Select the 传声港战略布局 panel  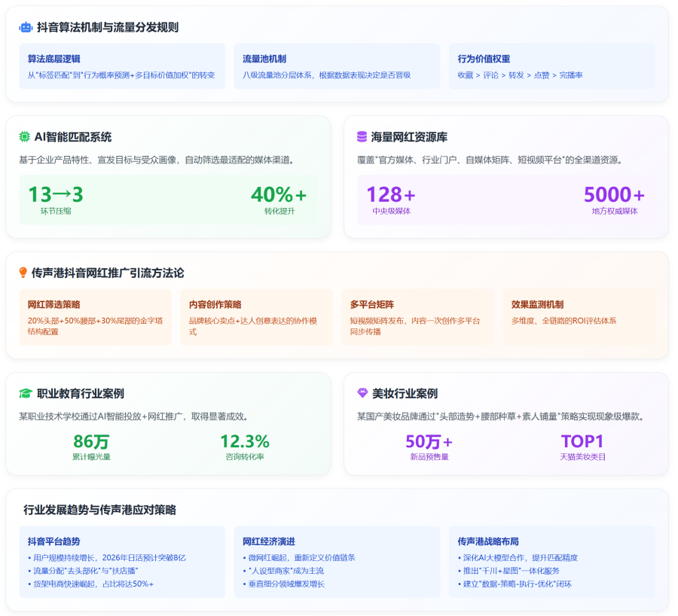[x=551, y=561]
